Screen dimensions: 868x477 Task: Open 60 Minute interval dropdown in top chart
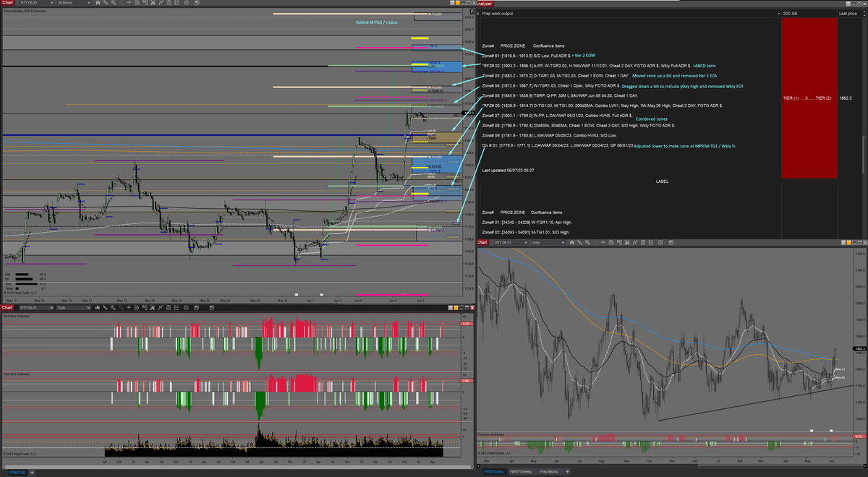[x=74, y=3]
